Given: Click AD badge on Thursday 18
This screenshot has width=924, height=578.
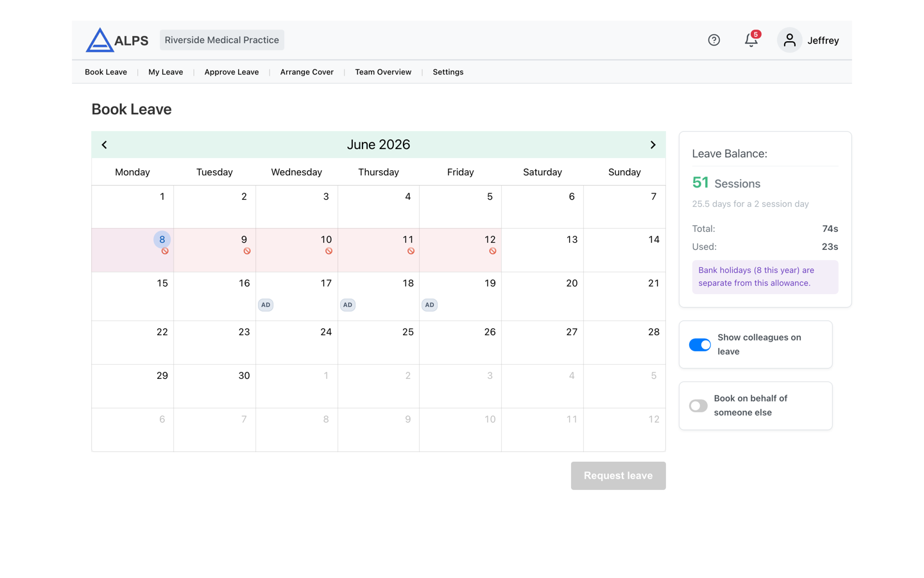Looking at the screenshot, I should coord(348,305).
